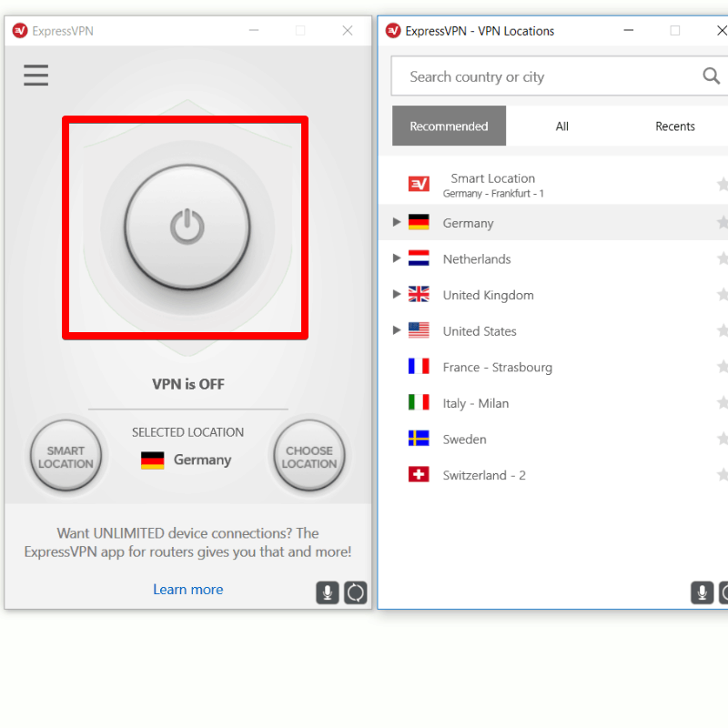The image size is (728, 728).
Task: Expand the Netherlands server list arrow
Action: click(x=397, y=258)
